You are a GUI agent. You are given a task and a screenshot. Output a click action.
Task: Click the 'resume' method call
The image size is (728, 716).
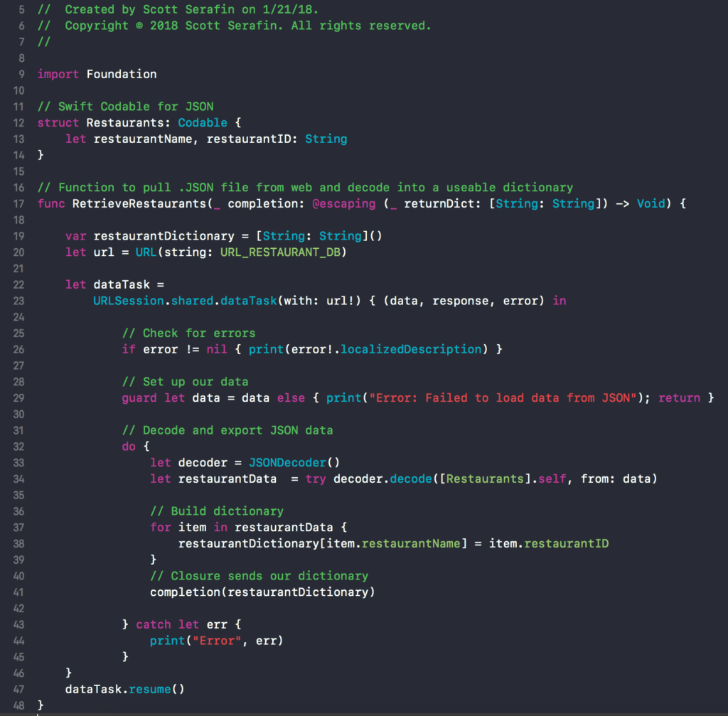coord(149,689)
